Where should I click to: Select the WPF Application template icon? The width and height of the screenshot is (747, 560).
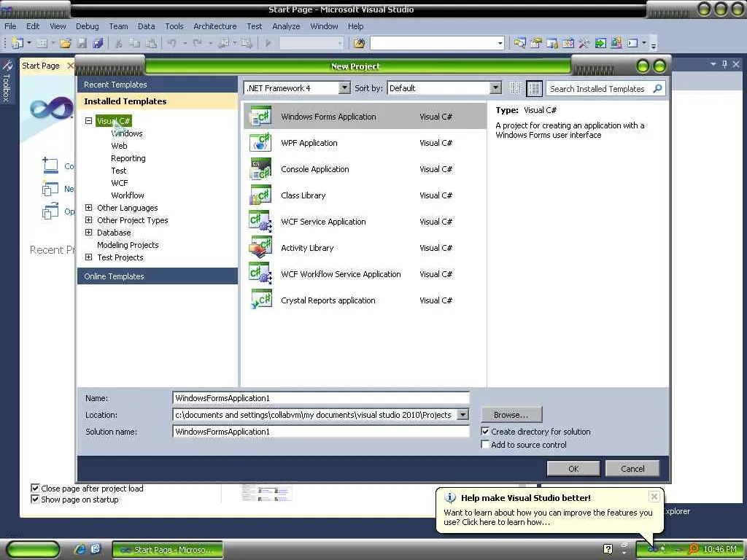click(x=260, y=142)
